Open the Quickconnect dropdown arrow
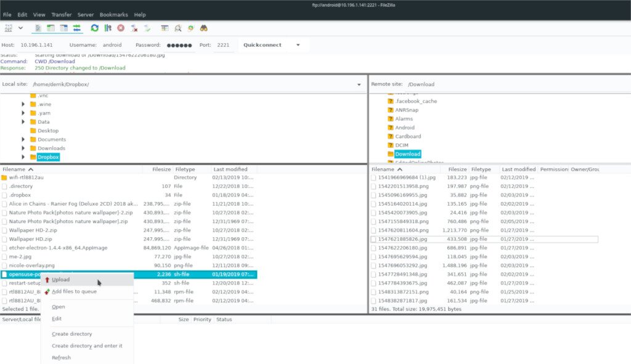The height and width of the screenshot is (364, 631). [298, 44]
